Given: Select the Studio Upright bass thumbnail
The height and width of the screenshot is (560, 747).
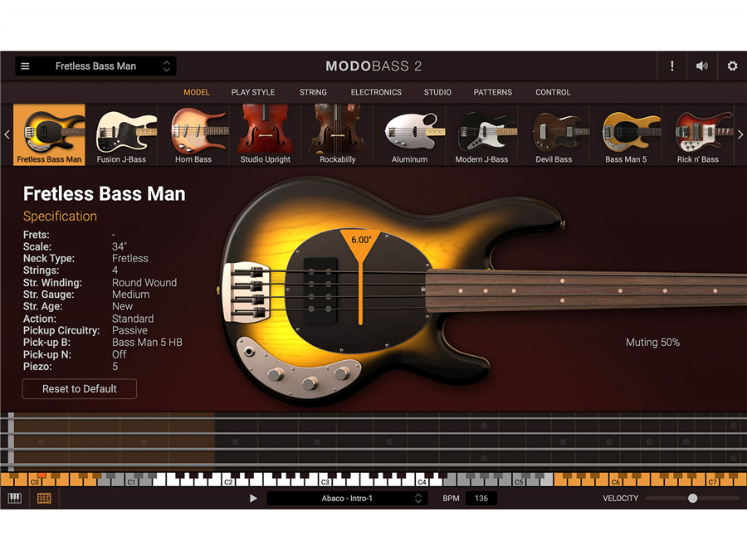Looking at the screenshot, I should coord(265,134).
